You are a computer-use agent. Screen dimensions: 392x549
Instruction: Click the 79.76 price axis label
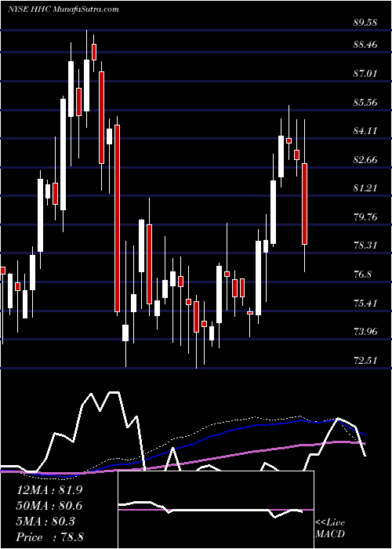click(365, 217)
